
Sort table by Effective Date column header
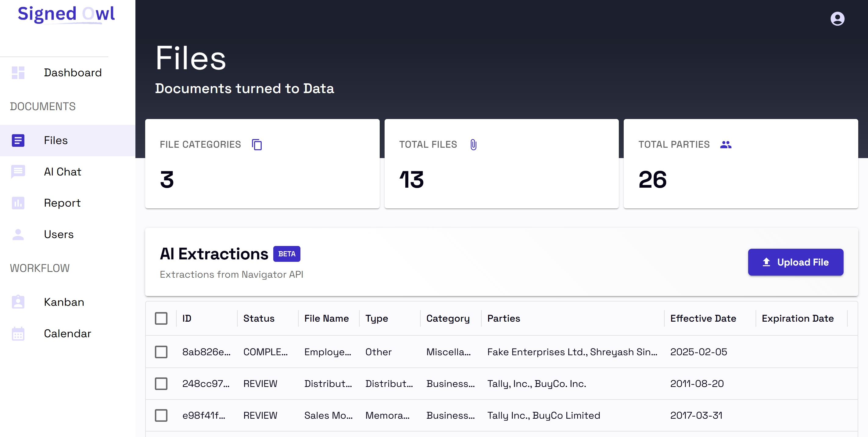click(x=703, y=318)
